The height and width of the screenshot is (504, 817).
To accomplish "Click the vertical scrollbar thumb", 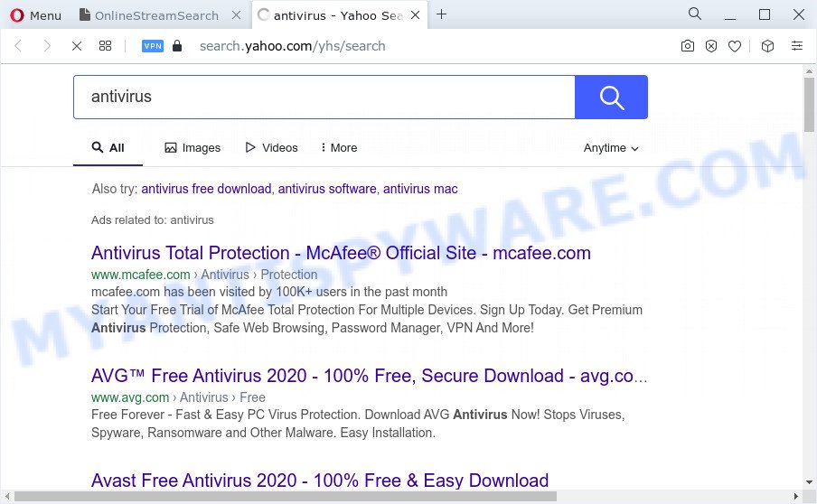I will pyautogui.click(x=809, y=104).
